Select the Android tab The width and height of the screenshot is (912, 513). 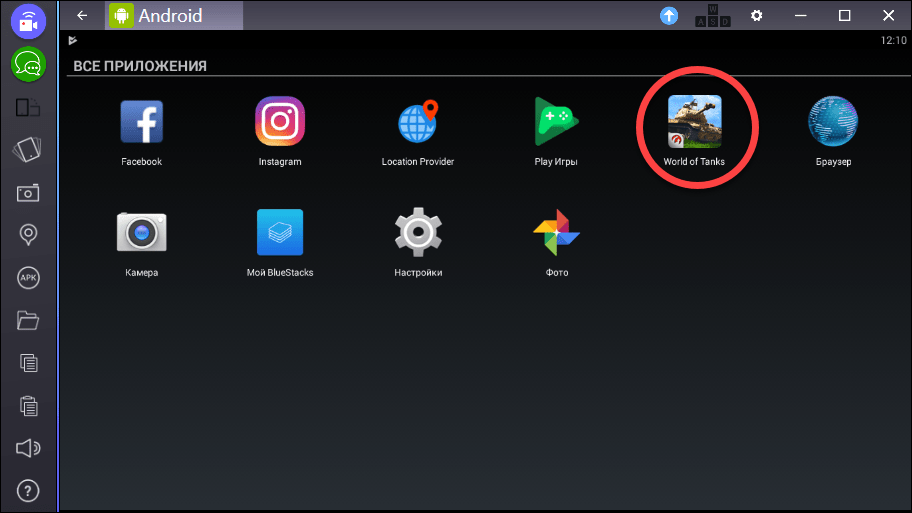[x=174, y=16]
